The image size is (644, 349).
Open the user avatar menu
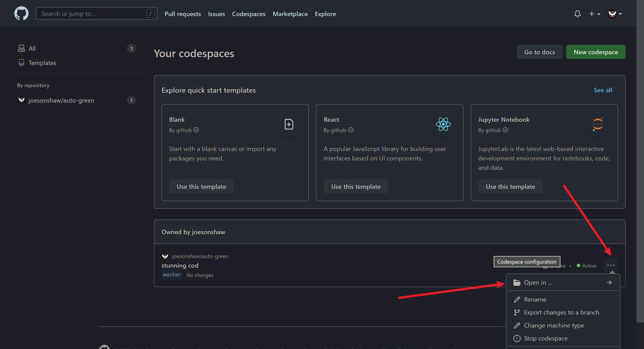point(615,14)
